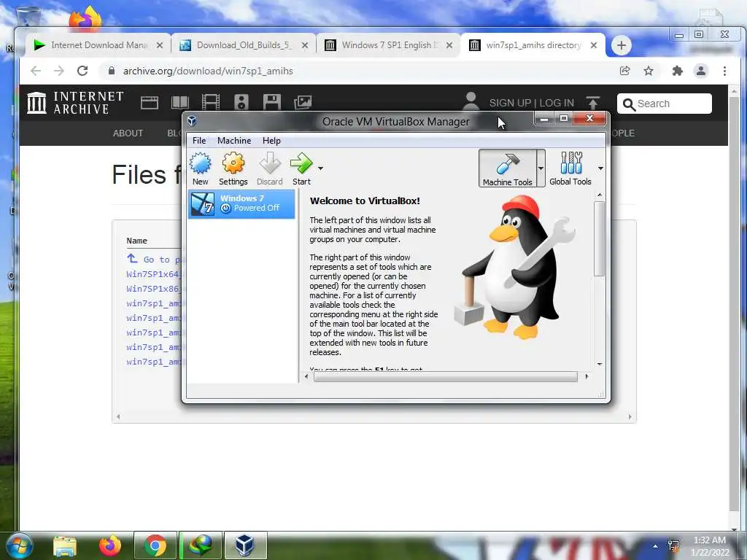Open Firefox from the taskbar
747x560 pixels.
click(x=110, y=545)
